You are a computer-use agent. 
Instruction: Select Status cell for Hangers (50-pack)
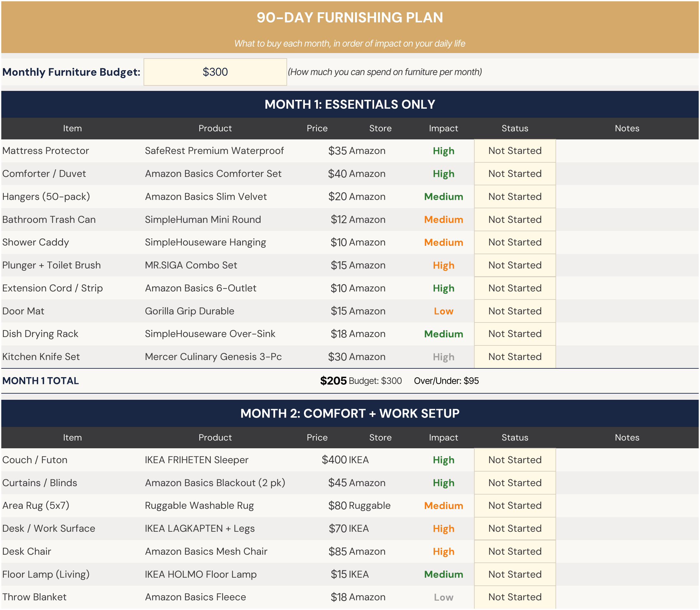point(515,196)
